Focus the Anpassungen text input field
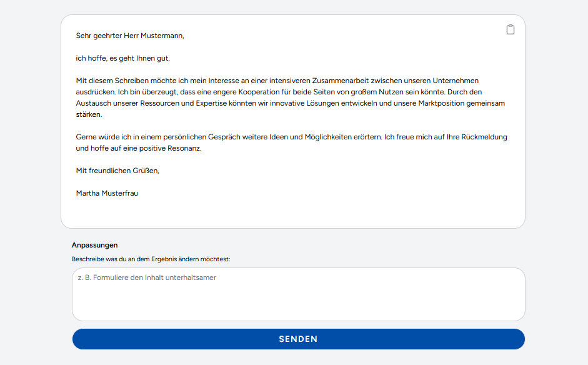The image size is (588, 365). pyautogui.click(x=298, y=300)
